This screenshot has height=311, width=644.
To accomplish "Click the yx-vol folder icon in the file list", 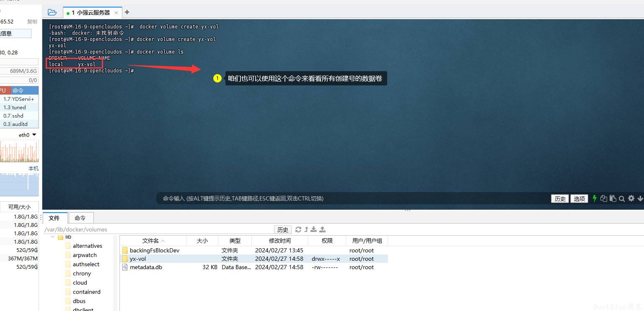I will 125,259.
